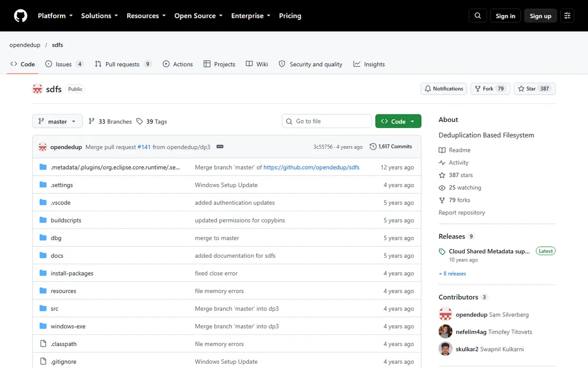Click the Sign in button
Viewport: 588px width, 368px height.
(505, 16)
